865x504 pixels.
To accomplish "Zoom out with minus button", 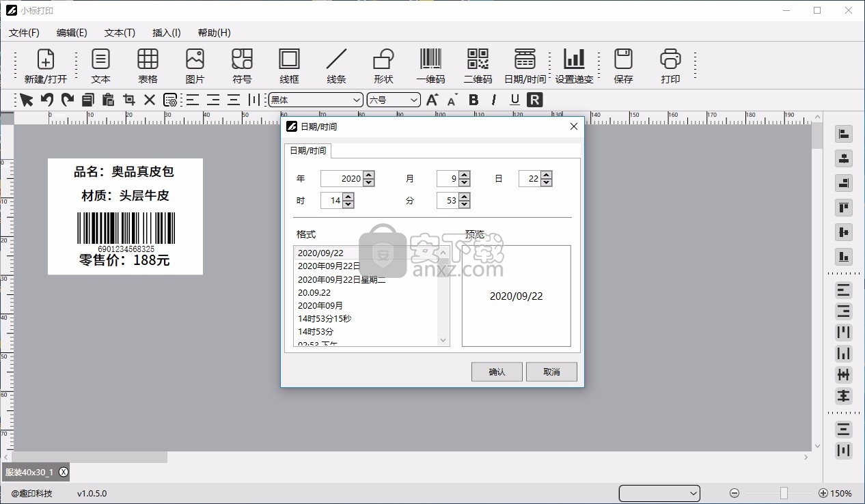I will click(x=734, y=493).
